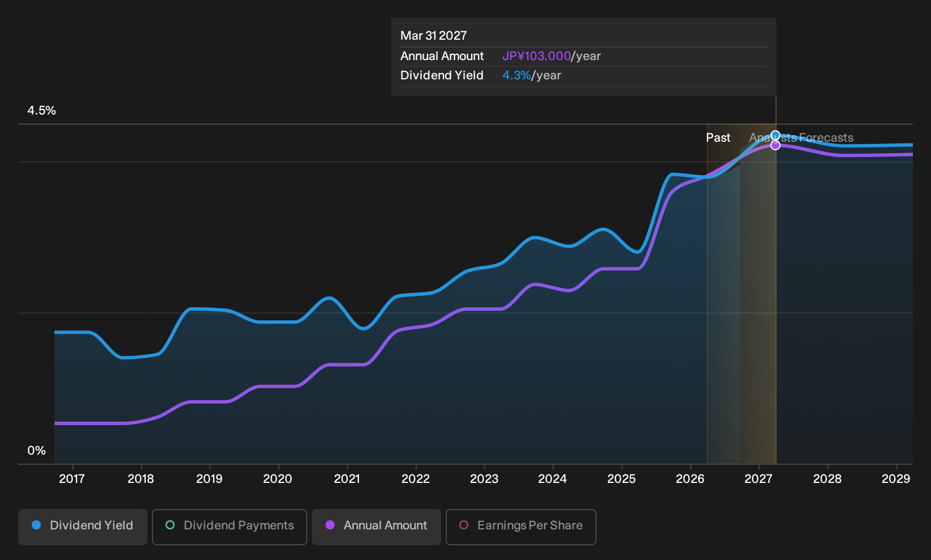Select the purple annual amount data marker
The width and height of the screenshot is (931, 560).
click(x=776, y=146)
